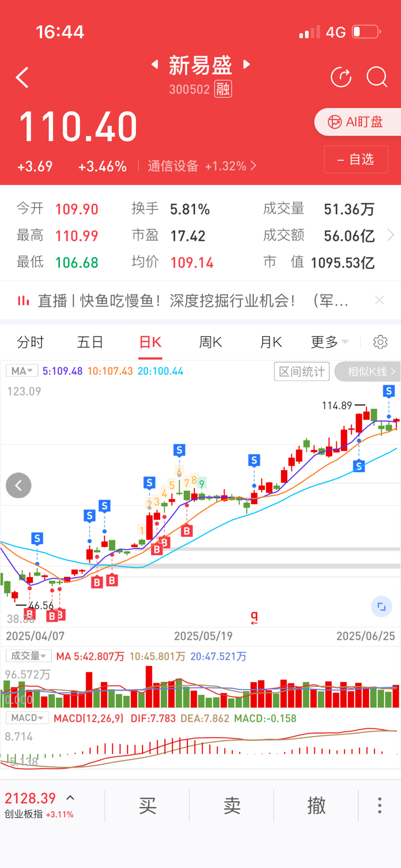The height and width of the screenshot is (868, 401).
Task: Tap the price 110.40
Action: pos(78,127)
